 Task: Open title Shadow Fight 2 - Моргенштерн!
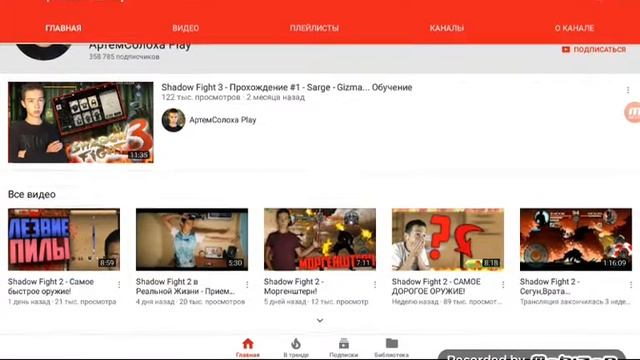(294, 287)
